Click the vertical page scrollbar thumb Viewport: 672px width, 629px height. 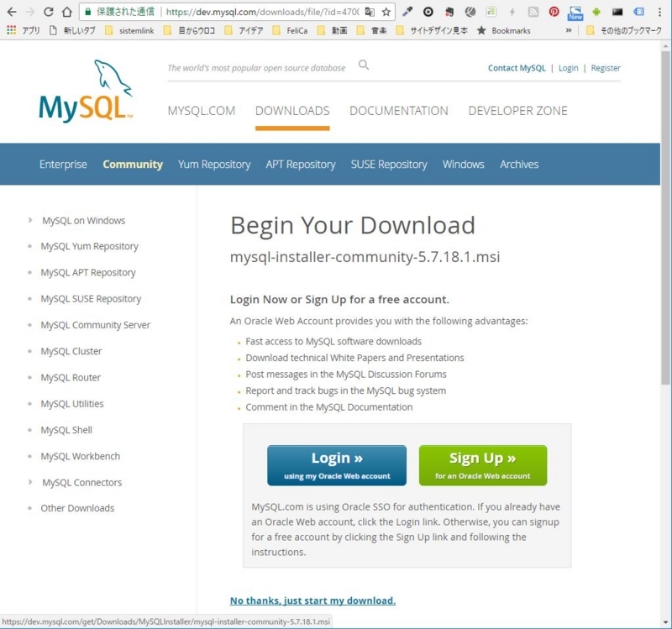tap(665, 218)
